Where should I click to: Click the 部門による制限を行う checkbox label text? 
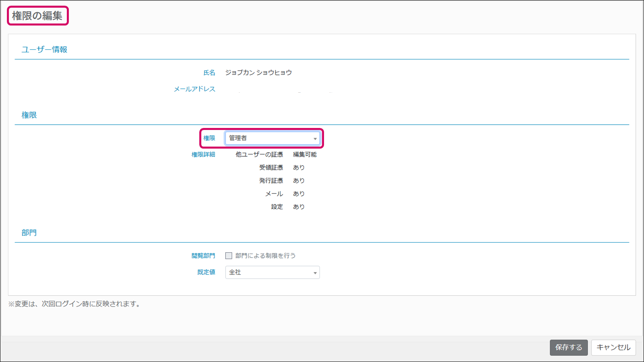click(x=265, y=256)
